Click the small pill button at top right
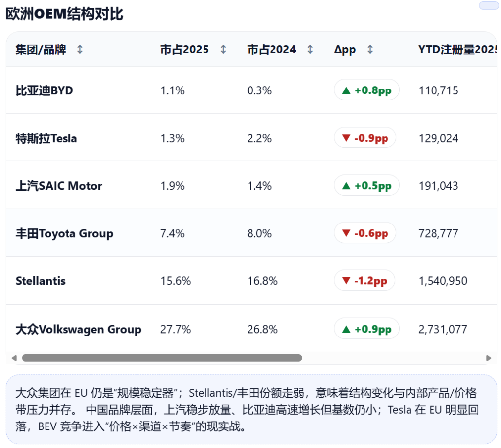The width and height of the screenshot is (501, 448). pos(488,6)
